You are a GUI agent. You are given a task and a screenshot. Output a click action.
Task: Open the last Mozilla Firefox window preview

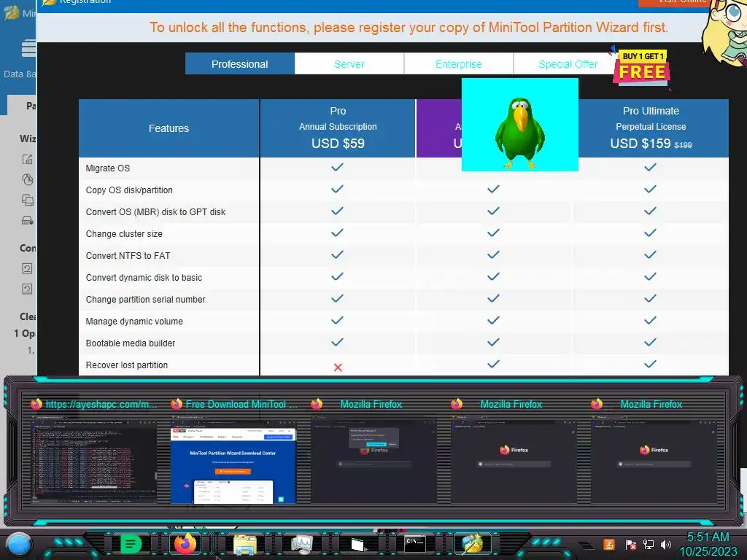pyautogui.click(x=654, y=461)
